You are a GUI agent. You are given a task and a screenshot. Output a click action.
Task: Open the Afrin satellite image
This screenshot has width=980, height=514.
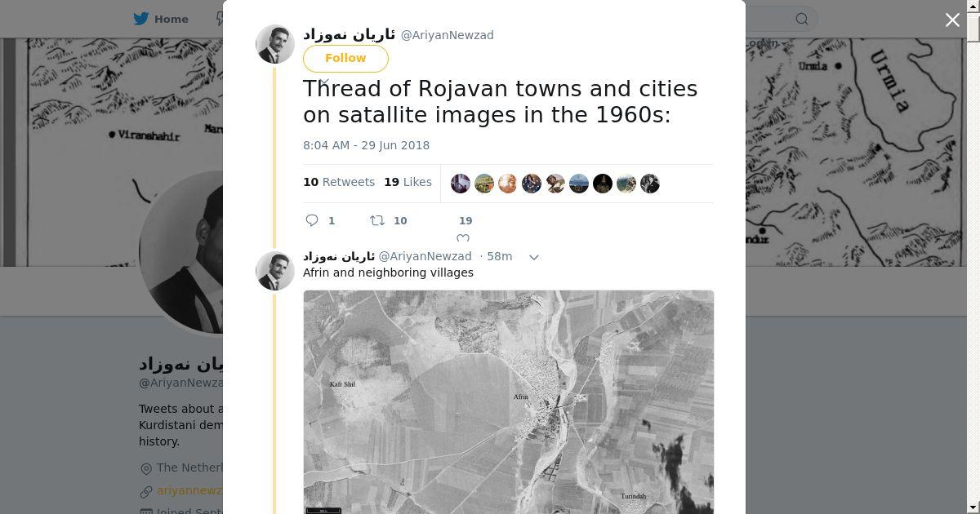point(509,401)
